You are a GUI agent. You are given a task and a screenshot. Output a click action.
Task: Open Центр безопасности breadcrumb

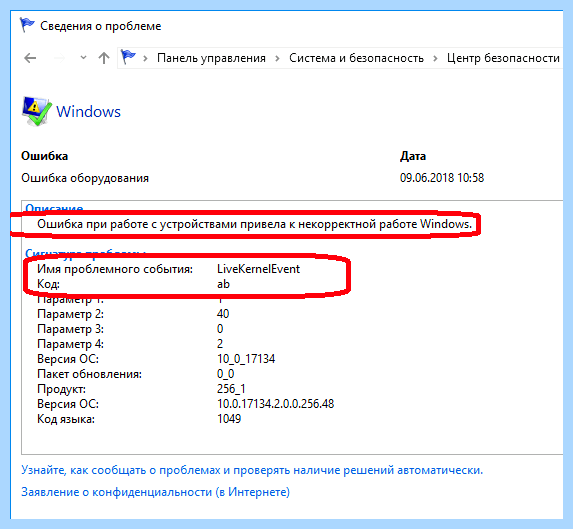click(503, 58)
